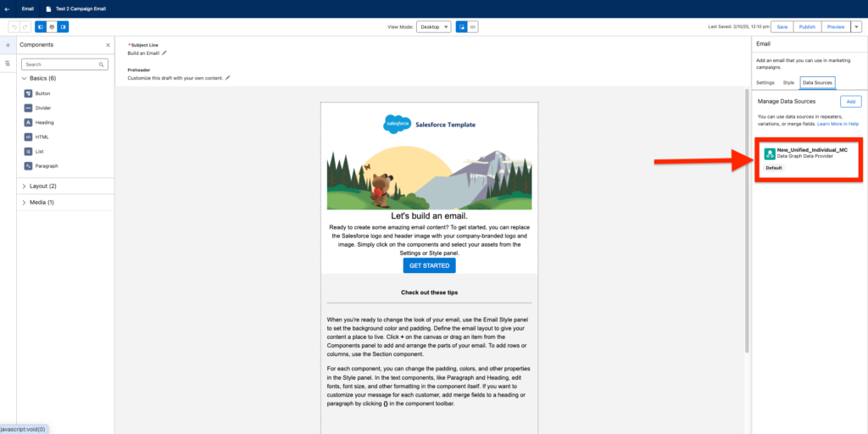Edit the Subject Line pencil icon

pos(164,53)
